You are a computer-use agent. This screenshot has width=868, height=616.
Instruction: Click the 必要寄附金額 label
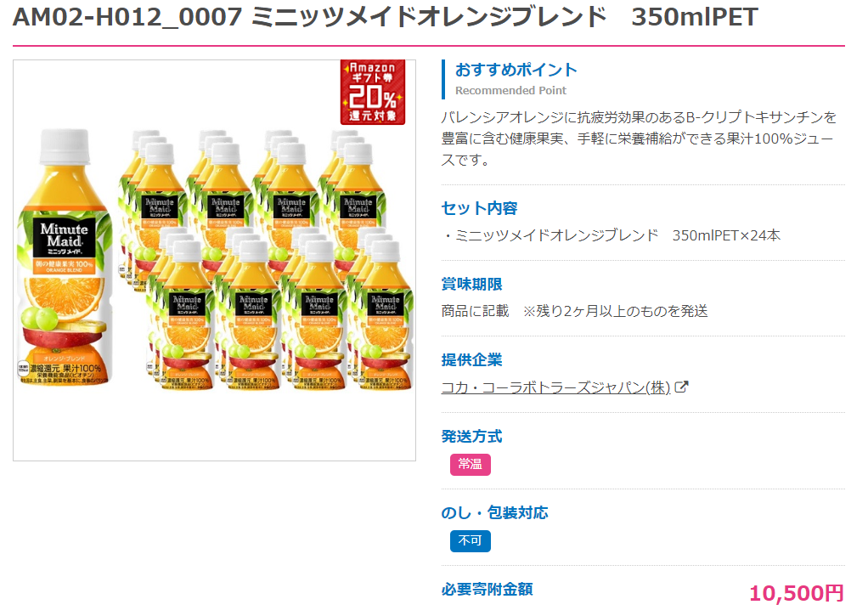[x=487, y=590]
